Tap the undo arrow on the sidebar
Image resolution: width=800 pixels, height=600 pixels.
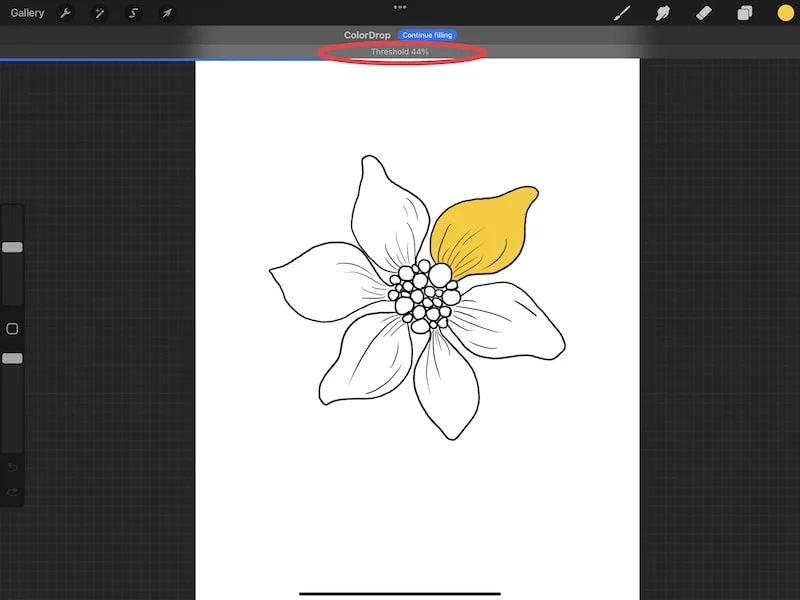(x=12, y=467)
